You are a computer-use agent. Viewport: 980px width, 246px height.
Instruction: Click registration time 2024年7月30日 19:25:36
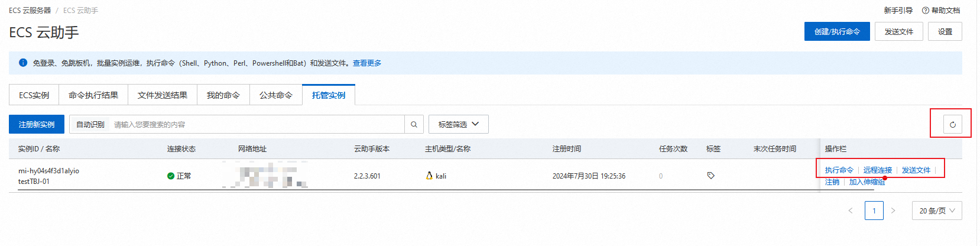tap(589, 176)
